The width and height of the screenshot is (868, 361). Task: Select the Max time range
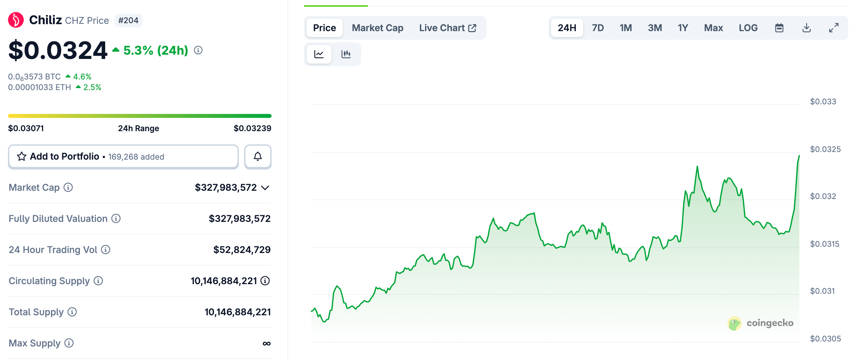coord(713,28)
